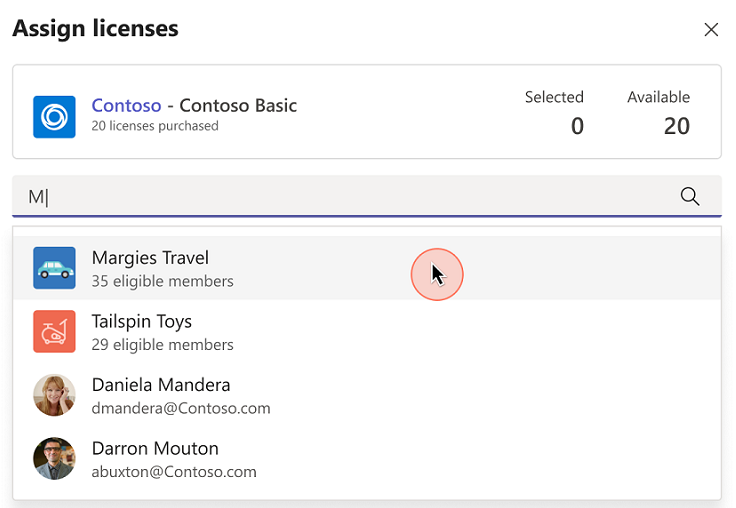This screenshot has height=508, width=736.
Task: Click Darron Mouton's profile photo
Action: (54, 459)
